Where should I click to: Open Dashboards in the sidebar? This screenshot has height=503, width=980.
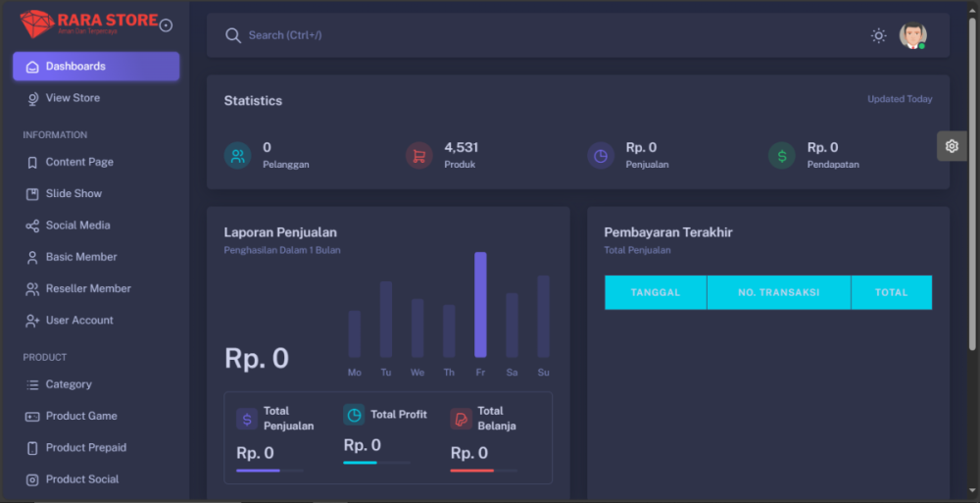[95, 67]
